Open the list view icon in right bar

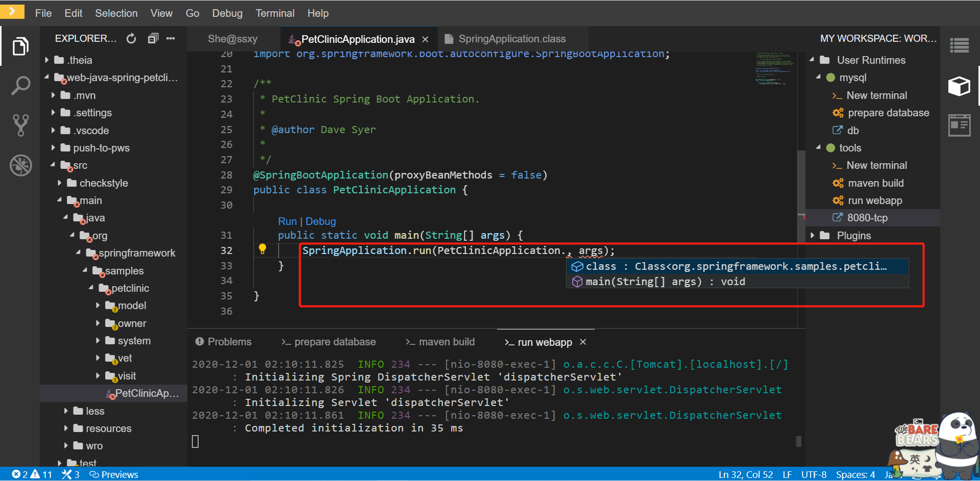(x=959, y=45)
